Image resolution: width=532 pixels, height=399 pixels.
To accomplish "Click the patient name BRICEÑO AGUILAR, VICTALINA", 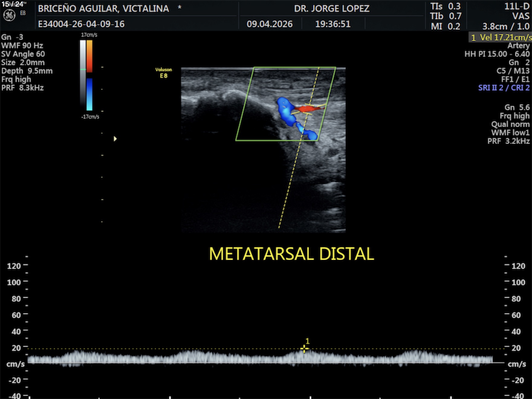I will click(x=103, y=9).
